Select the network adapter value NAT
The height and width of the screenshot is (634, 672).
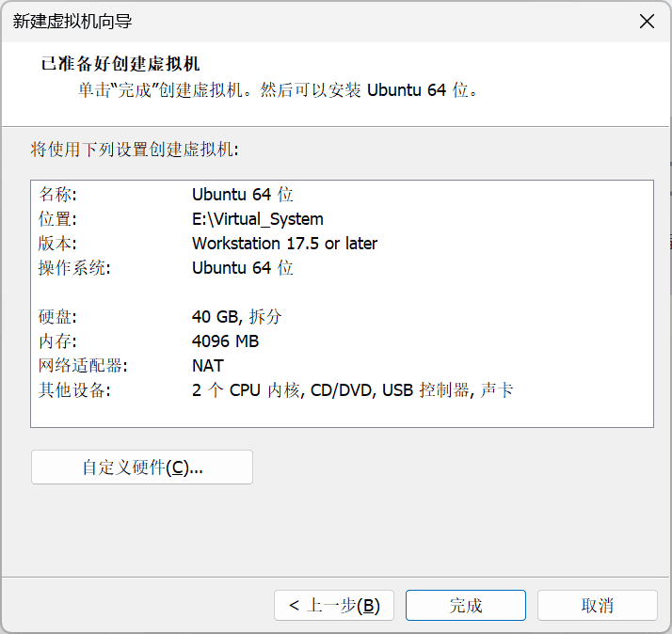[x=208, y=366]
